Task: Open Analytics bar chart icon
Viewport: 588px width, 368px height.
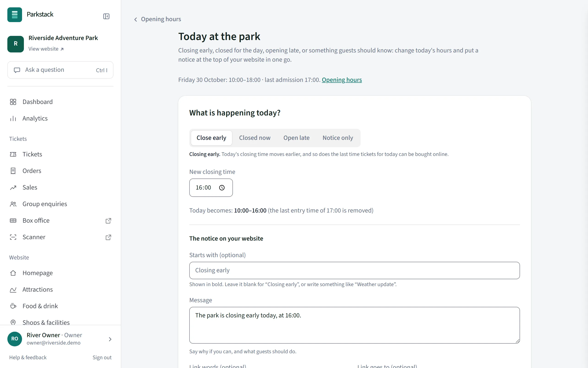Action: tap(13, 118)
